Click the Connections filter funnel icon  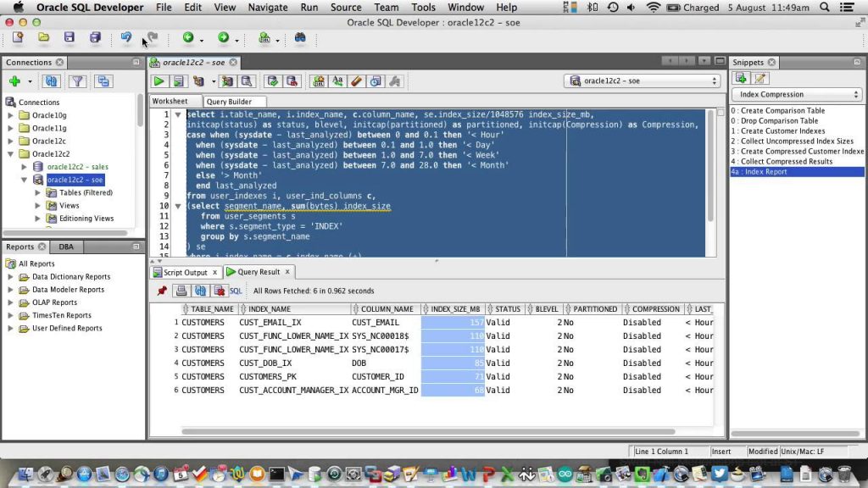[77, 81]
